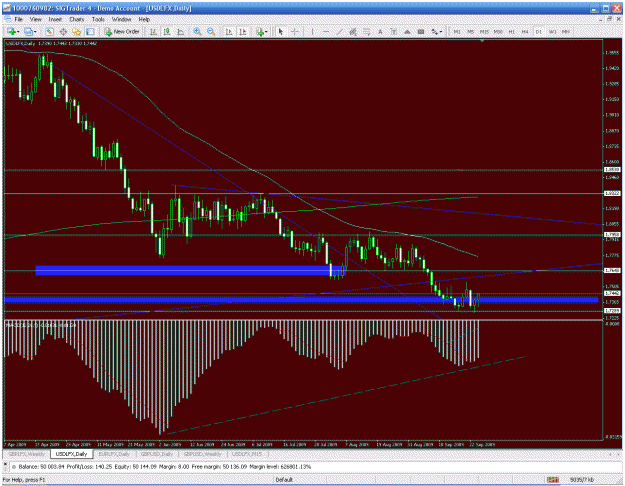Switch timeframe to M5
This screenshot has width=625, height=486.
(470, 31)
